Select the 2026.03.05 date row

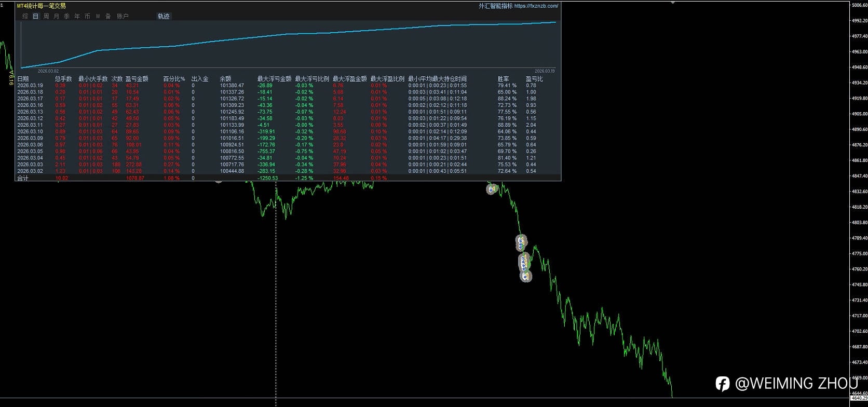tap(30, 152)
